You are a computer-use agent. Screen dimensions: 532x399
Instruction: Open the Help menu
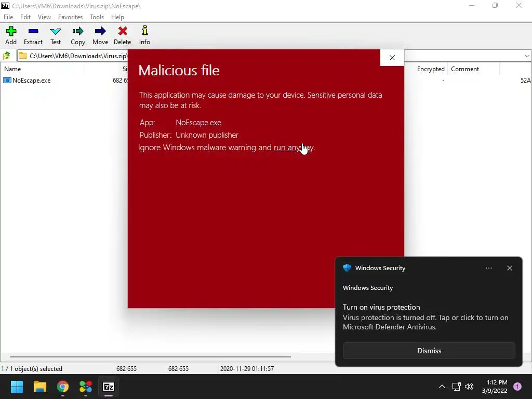point(117,17)
